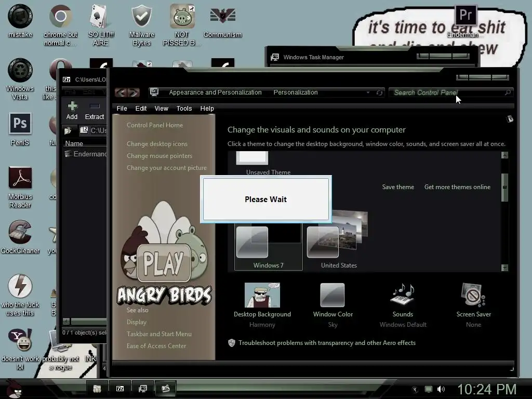The image size is (532, 399).
Task: Open address bar history dropdown arrow
Action: [x=368, y=92]
